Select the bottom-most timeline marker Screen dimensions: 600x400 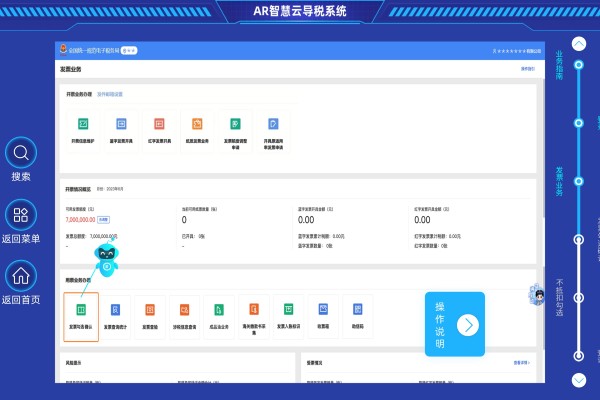point(579,356)
